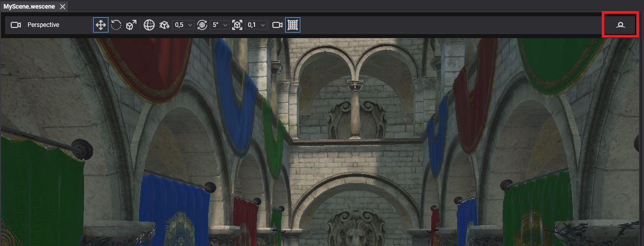Screen dimensions: 644x246
Task: Click the icon highlighted in the red box
Action: click(620, 25)
